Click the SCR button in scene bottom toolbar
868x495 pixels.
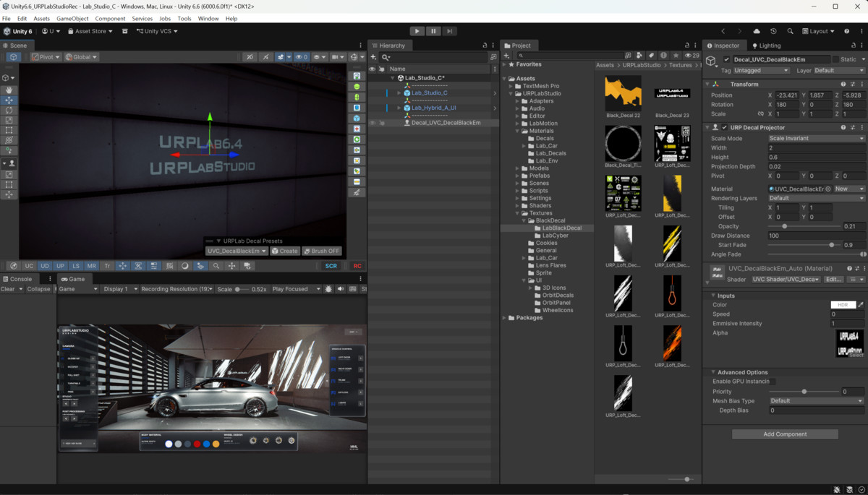click(331, 266)
